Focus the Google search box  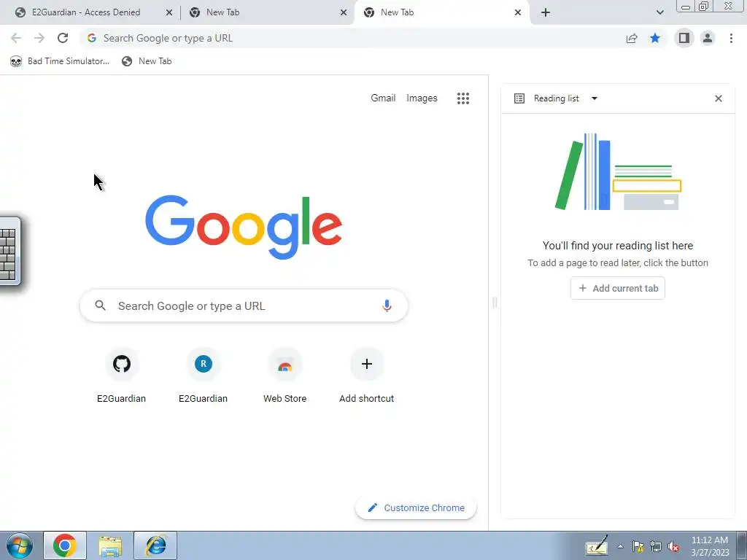coord(244,306)
